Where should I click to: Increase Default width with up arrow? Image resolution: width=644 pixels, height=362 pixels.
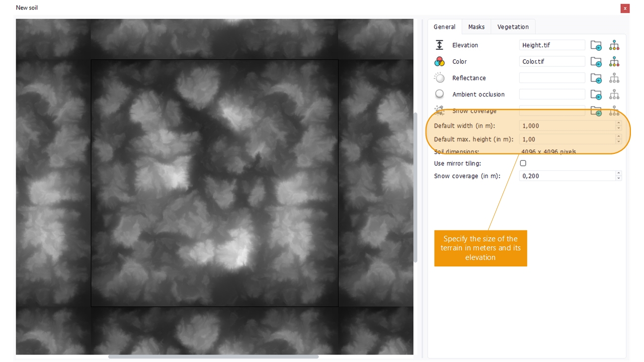(618, 123)
